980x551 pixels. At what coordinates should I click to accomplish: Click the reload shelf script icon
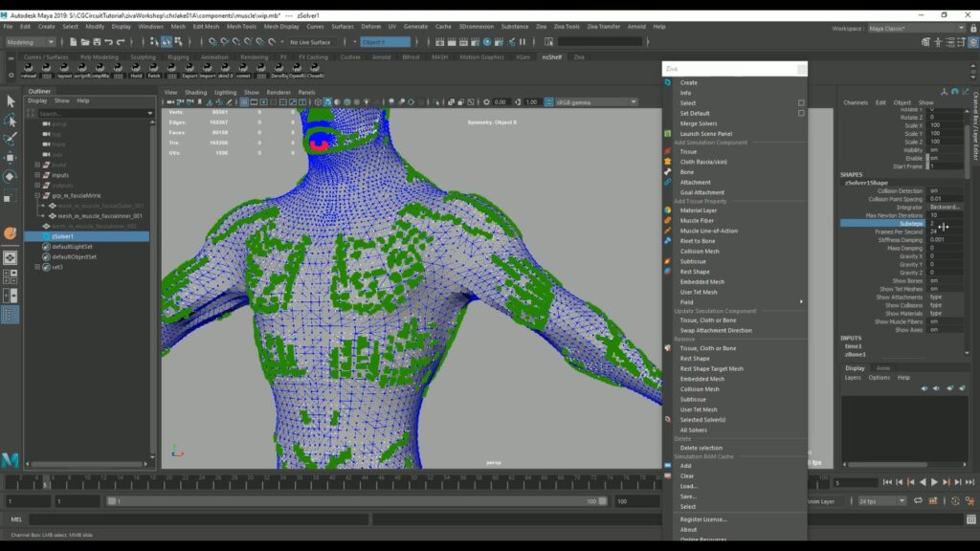click(28, 70)
